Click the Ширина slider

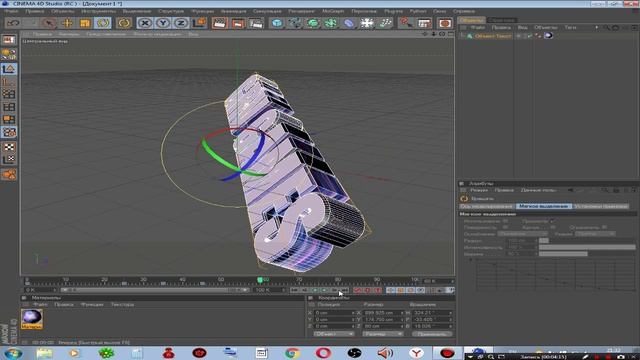click(x=587, y=254)
